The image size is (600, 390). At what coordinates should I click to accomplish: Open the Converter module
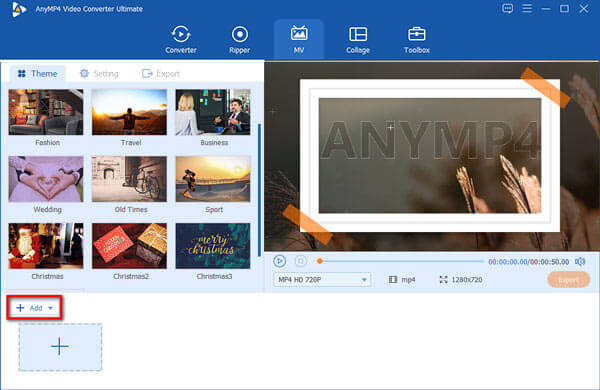(181, 39)
